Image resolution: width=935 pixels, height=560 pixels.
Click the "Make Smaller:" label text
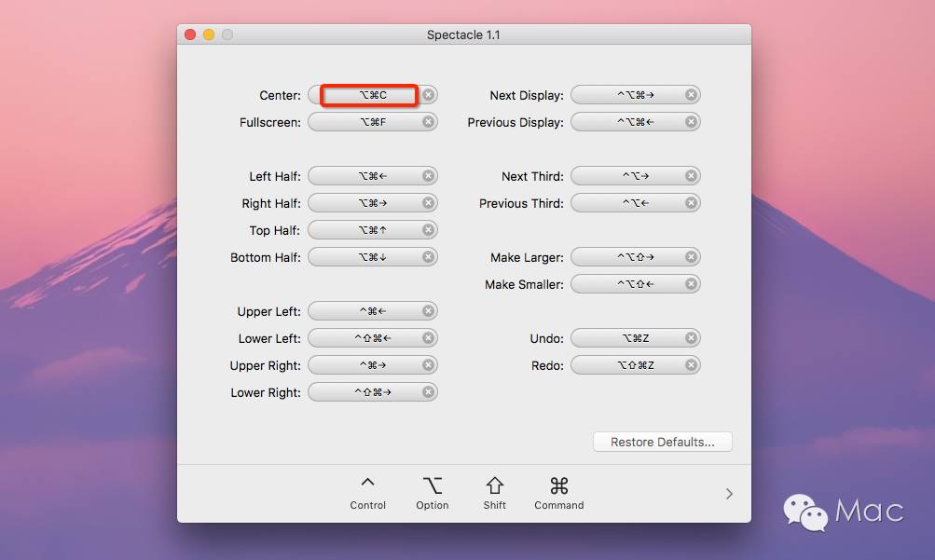point(524,285)
